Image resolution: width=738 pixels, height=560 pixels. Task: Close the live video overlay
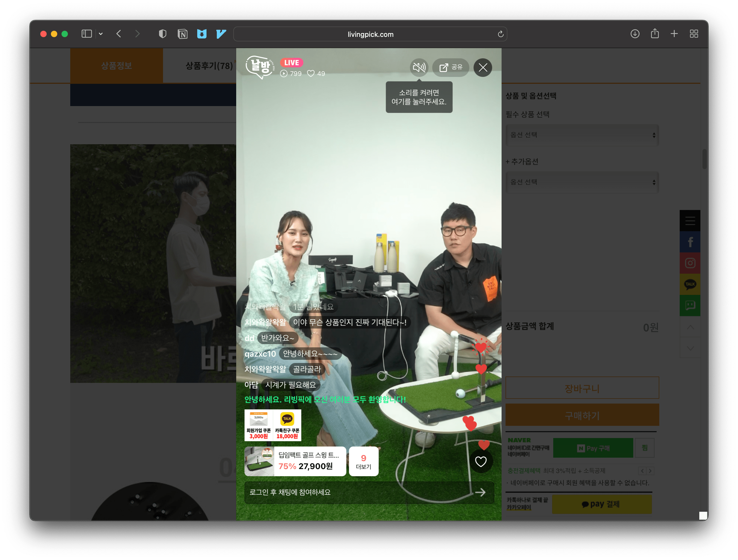(x=482, y=67)
